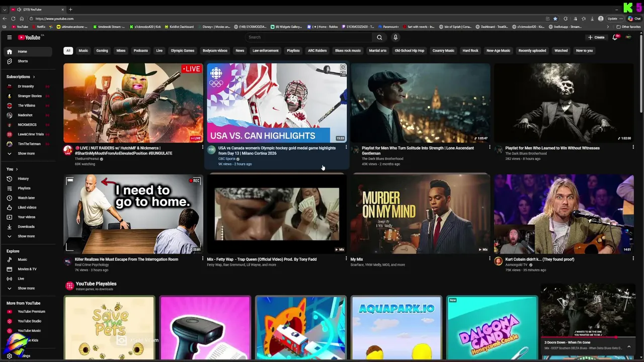The width and height of the screenshot is (644, 362).
Task: Select the ARC Raiders filter chip
Action: point(317,50)
